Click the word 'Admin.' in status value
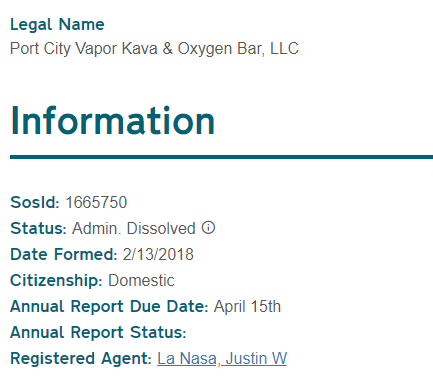This screenshot has width=433, height=390. point(95,228)
